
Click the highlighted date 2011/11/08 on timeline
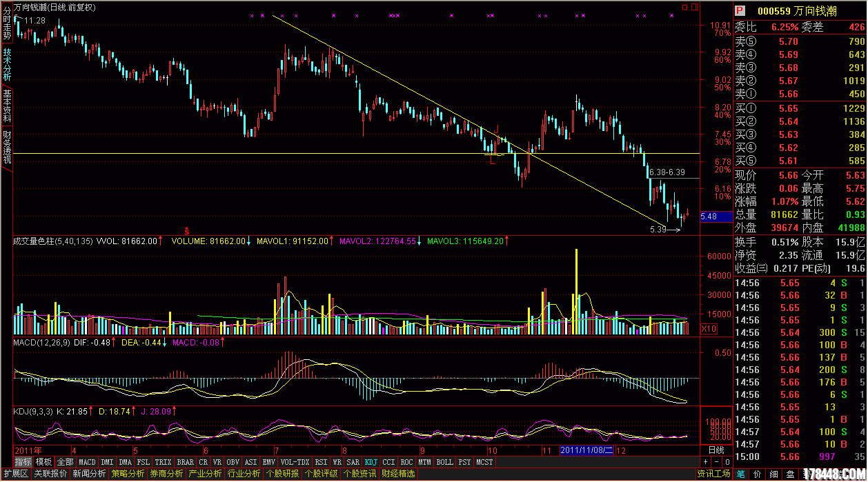586,450
